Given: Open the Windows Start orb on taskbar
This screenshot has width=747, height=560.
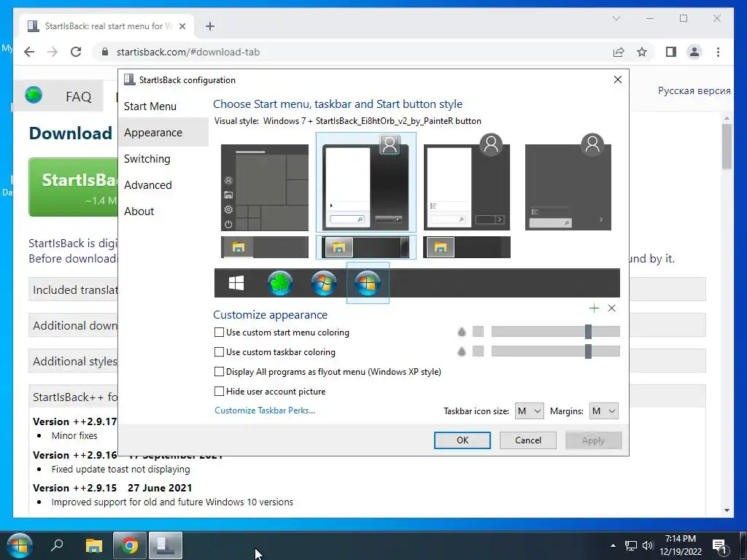Looking at the screenshot, I should 19,545.
